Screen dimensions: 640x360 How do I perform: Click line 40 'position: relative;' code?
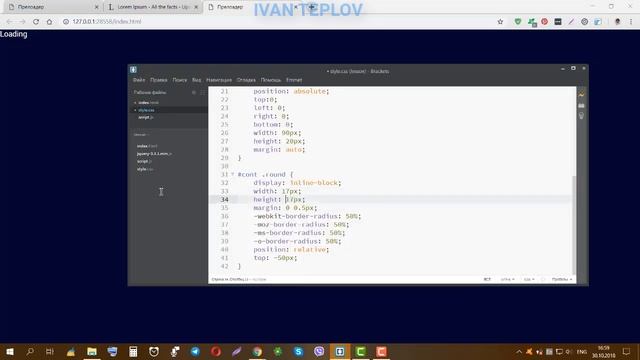291,249
